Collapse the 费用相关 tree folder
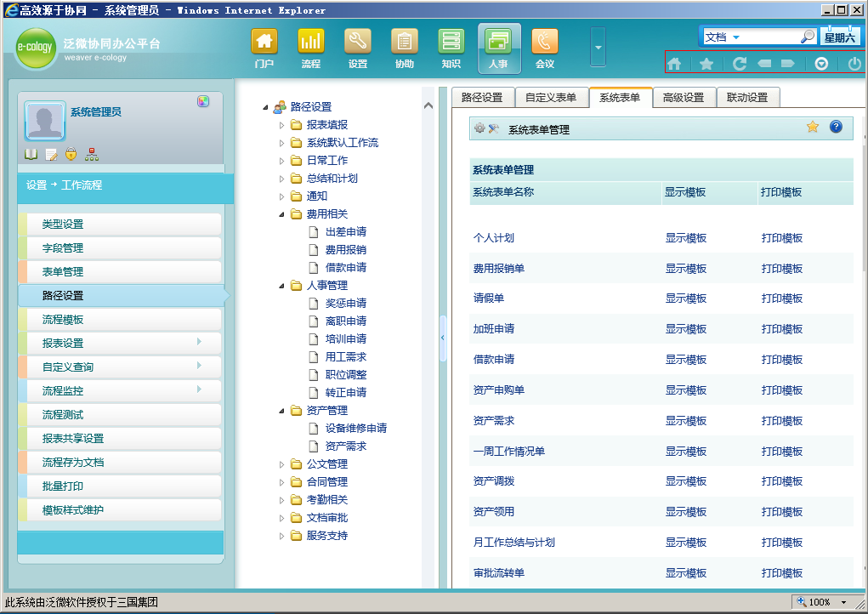The image size is (868, 614). click(281, 214)
